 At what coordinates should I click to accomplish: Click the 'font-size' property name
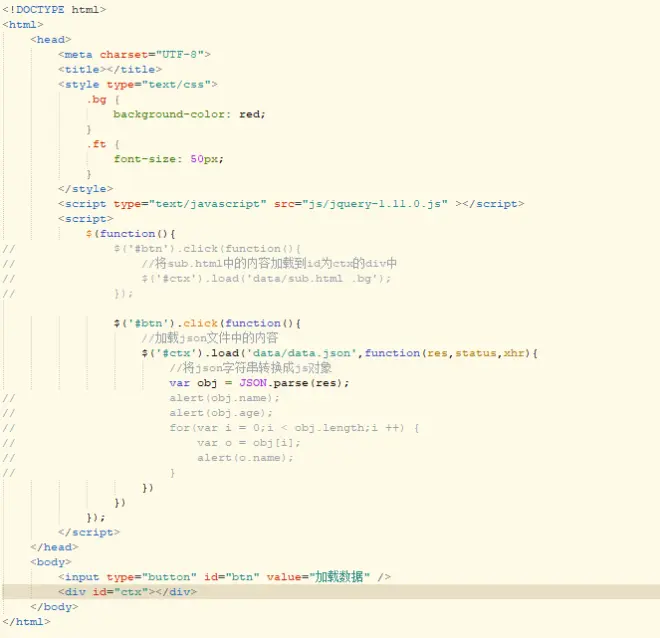(x=144, y=159)
